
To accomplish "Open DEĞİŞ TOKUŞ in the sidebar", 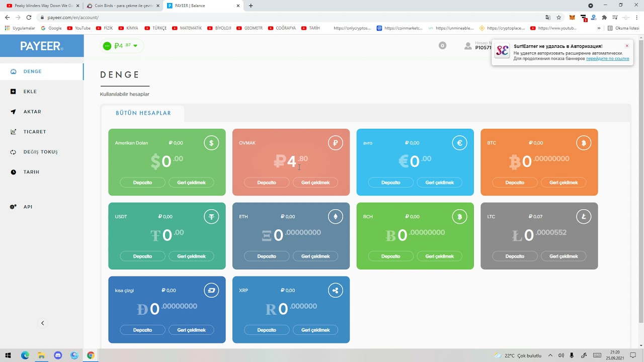I will point(42,152).
